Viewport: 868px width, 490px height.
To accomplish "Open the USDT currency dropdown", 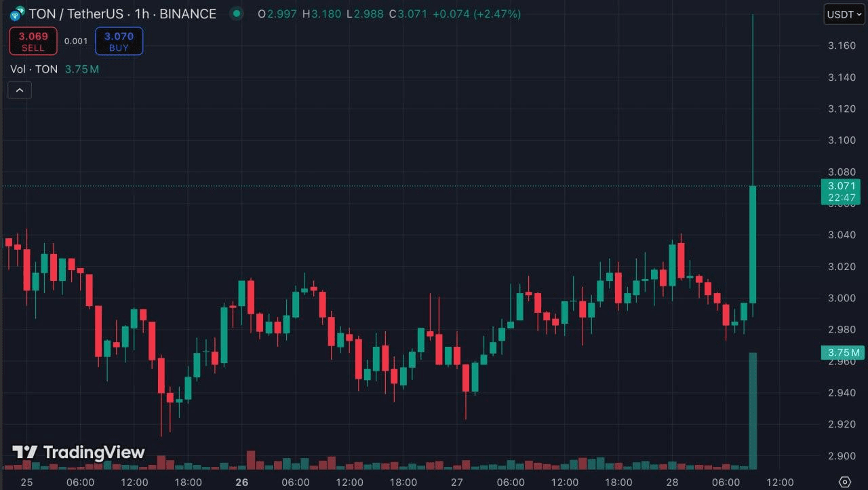I will click(x=844, y=14).
